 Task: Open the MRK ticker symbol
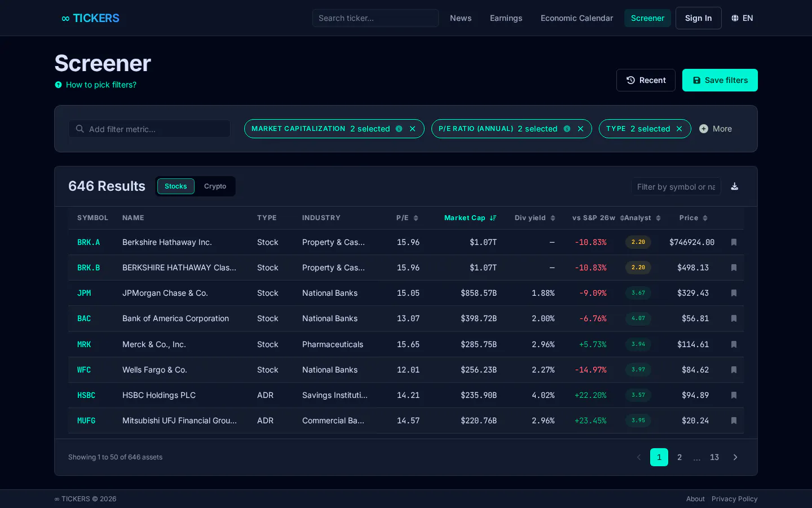click(x=84, y=344)
